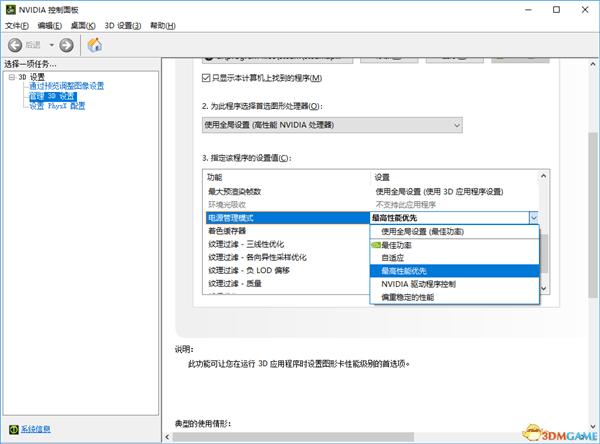Click 电源管理模式 dropdown arrow button

(534, 218)
